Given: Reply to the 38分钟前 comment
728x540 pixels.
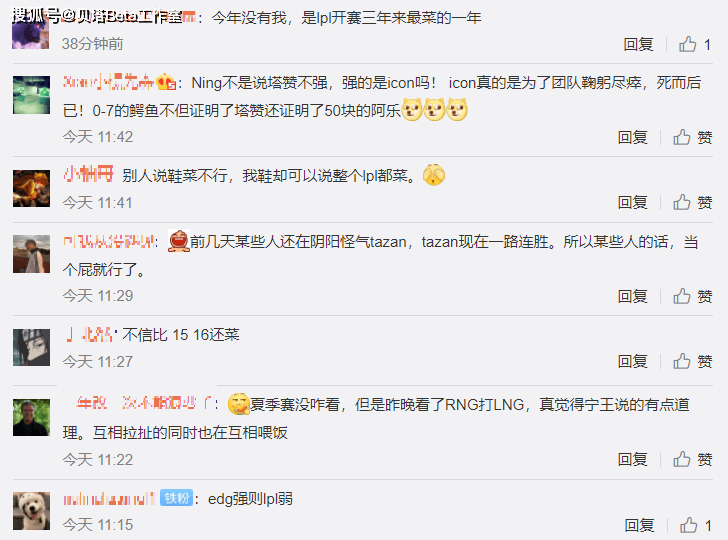Looking at the screenshot, I should 638,45.
